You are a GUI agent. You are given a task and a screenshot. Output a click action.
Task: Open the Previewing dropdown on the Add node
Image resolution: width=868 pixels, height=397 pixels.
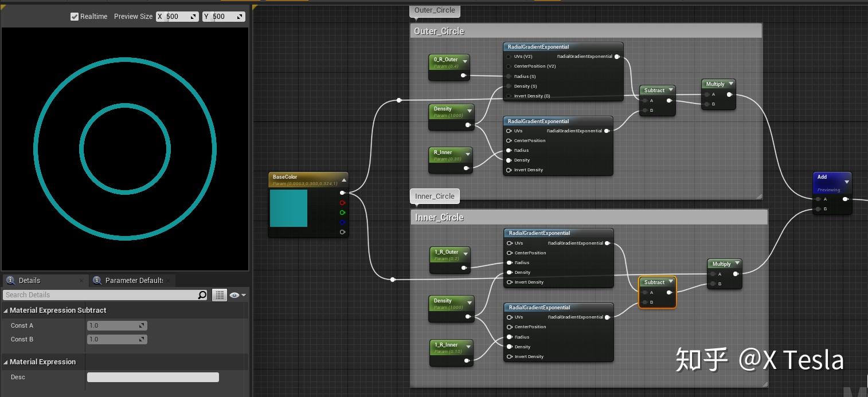click(847, 182)
